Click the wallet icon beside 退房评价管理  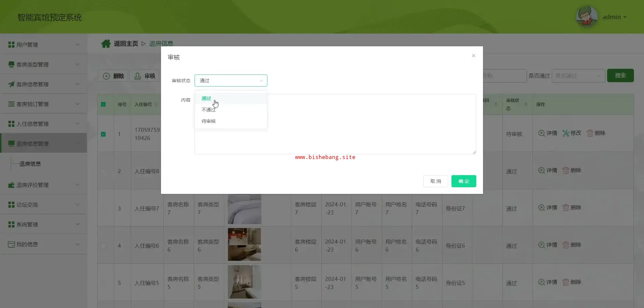pos(11,185)
